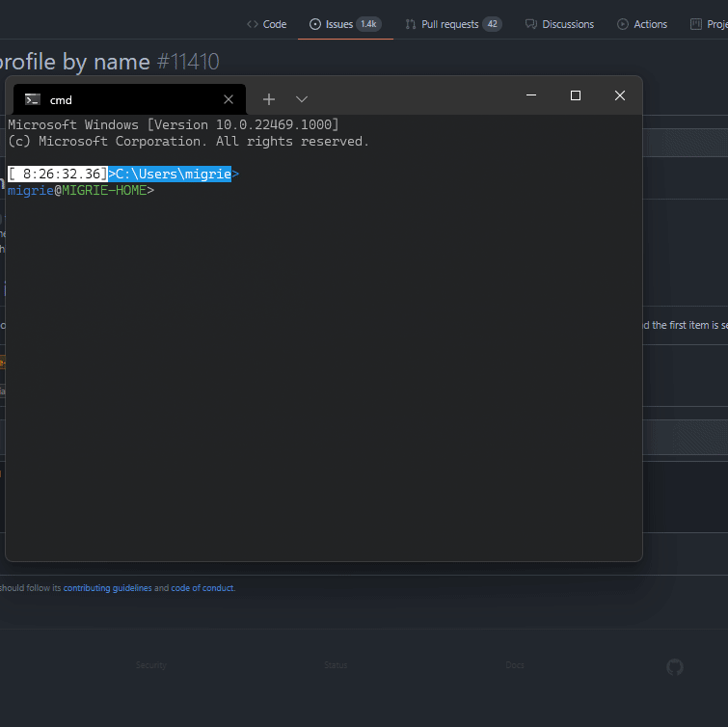
Task: Open Discussions tab on GitHub
Action: 559,24
